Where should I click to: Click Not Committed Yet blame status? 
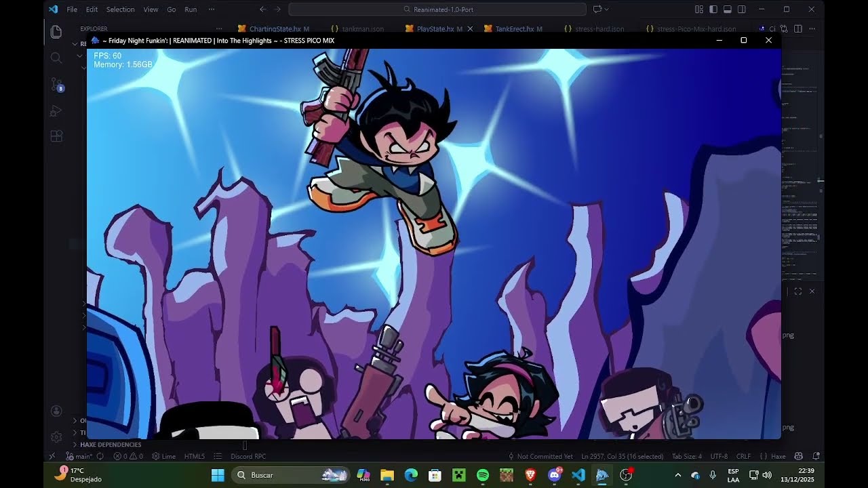(x=540, y=456)
